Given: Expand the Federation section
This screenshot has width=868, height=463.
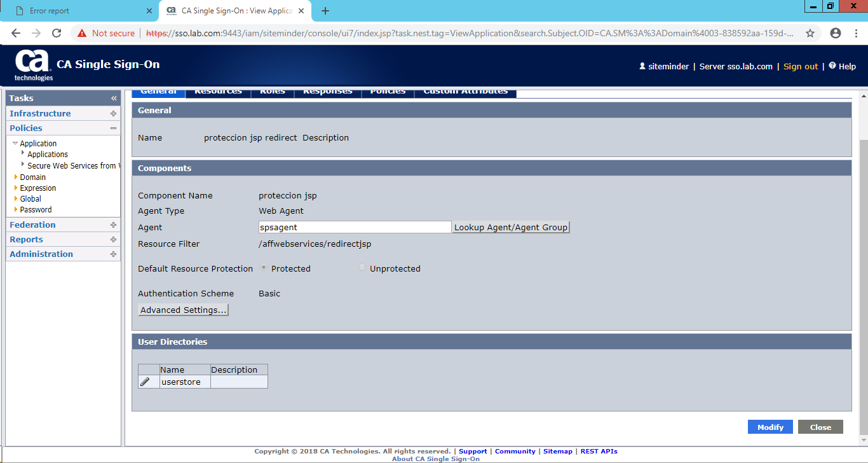Looking at the screenshot, I should point(113,225).
